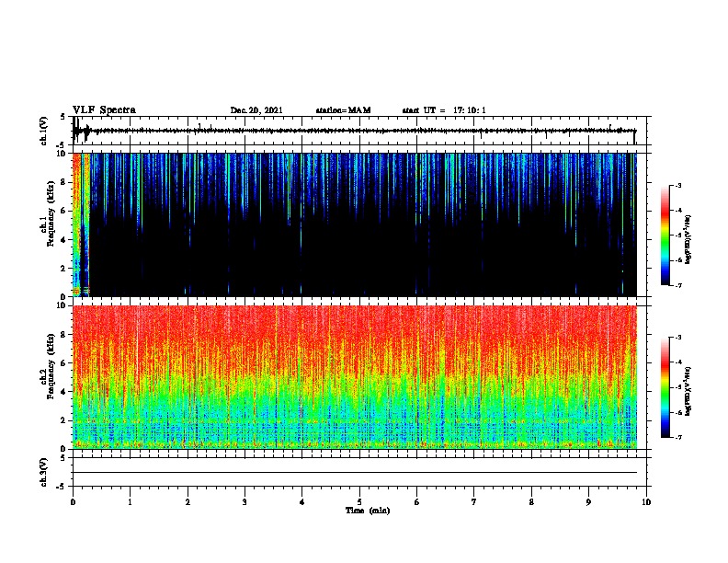Viewport: 728px width, 563px height.
Task: Click the "Time (min)" x-axis label
Action: [x=368, y=511]
